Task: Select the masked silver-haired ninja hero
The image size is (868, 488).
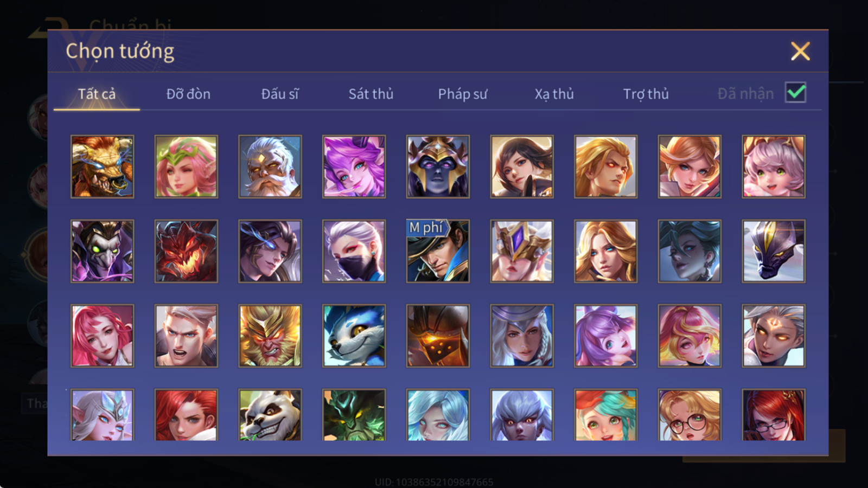Action: [354, 251]
